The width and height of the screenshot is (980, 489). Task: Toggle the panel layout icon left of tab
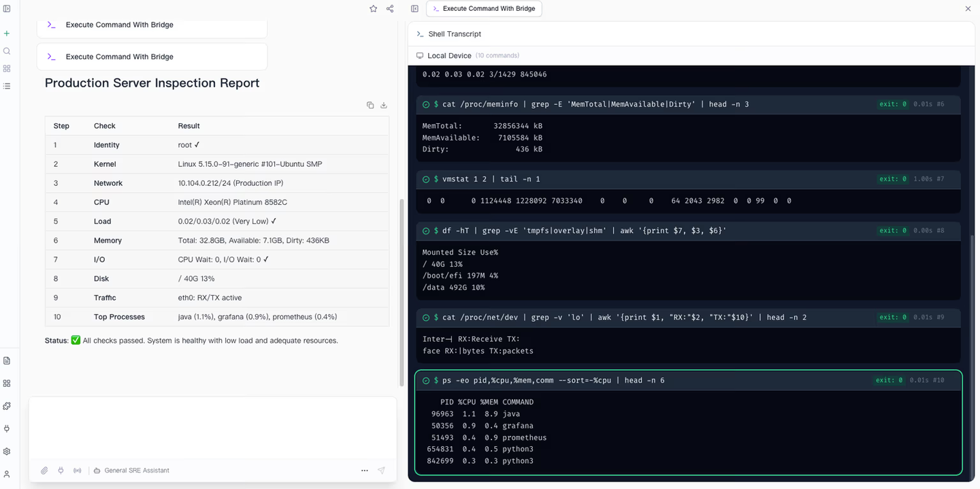[415, 9]
